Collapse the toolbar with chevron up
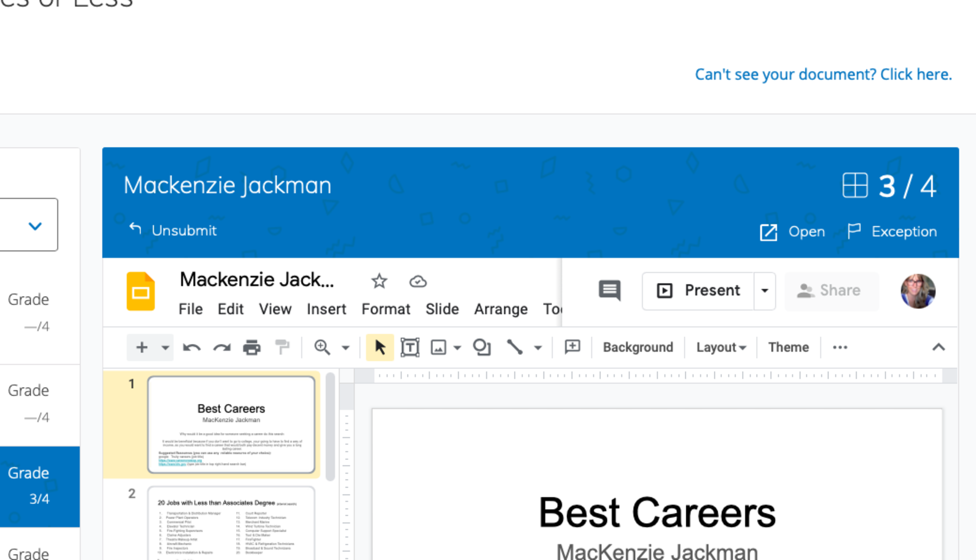Image resolution: width=976 pixels, height=560 pixels. click(938, 347)
